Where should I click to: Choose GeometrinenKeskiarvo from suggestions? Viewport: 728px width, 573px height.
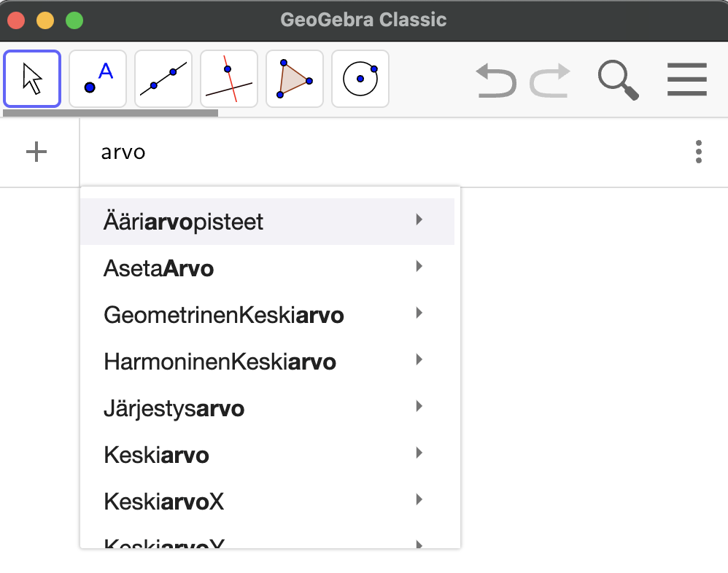[224, 316]
